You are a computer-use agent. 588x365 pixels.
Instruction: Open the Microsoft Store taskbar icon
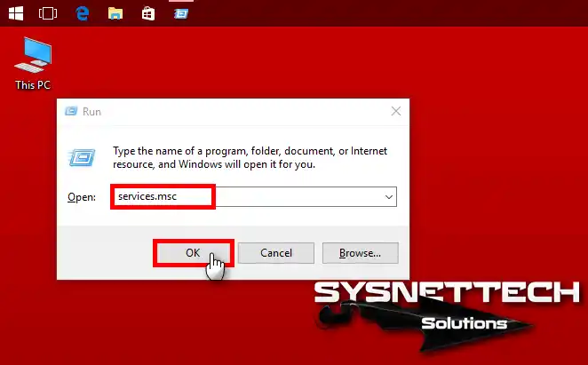(x=148, y=13)
